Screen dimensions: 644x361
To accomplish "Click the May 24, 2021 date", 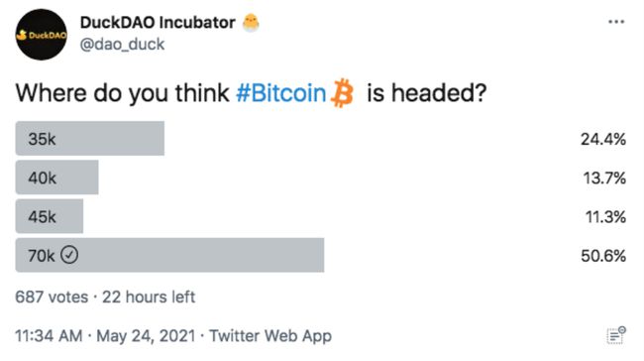I will (x=146, y=336).
